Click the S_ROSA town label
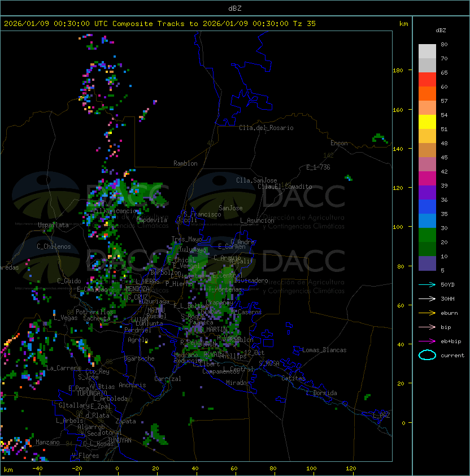The height and width of the screenshot is (476, 470). [269, 363]
